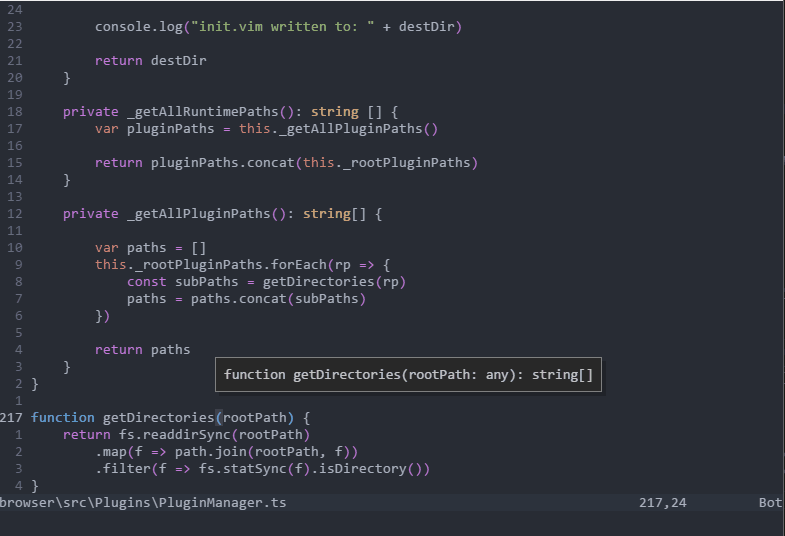The height and width of the screenshot is (536, 785).
Task: Click getDirectories function name on line 217
Action: point(159,418)
